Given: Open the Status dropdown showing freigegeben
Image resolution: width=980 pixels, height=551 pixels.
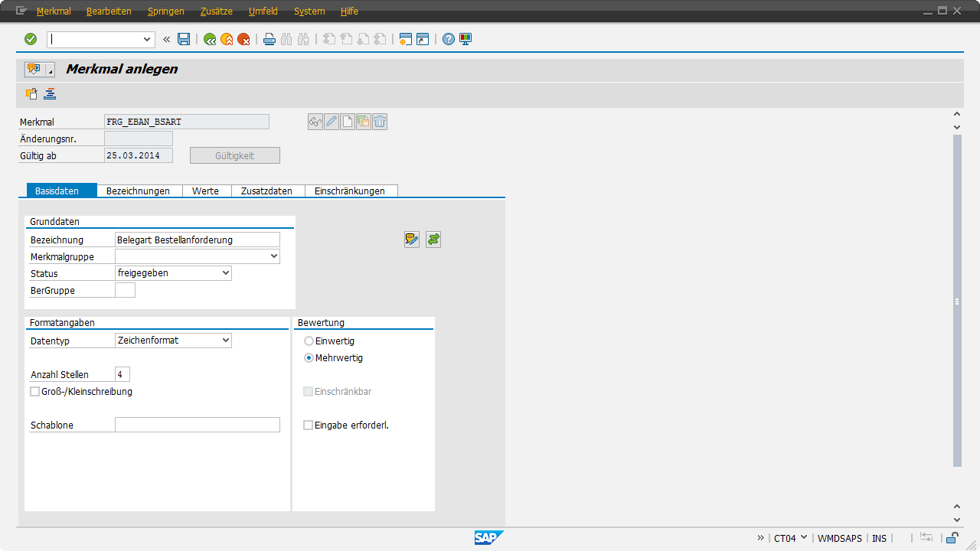Looking at the screenshot, I should 225,273.
